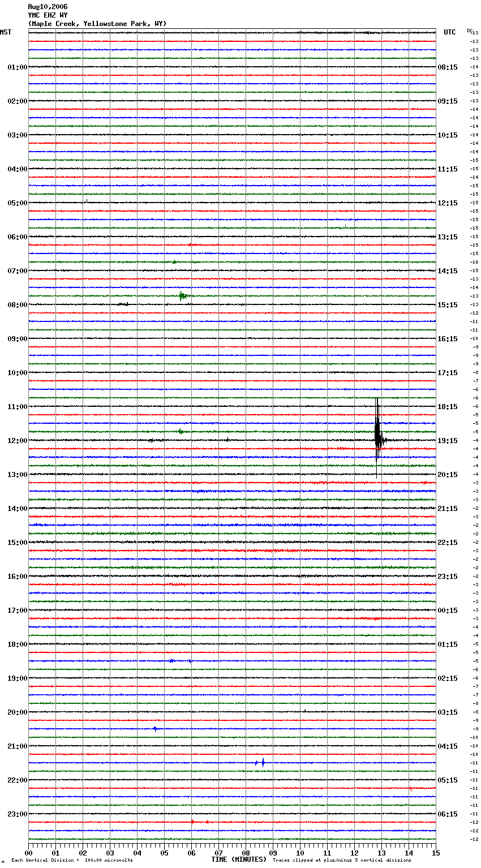Screen dimensions: 481x868
Task: Select the 17:00 MST row label
Action: click(18, 611)
